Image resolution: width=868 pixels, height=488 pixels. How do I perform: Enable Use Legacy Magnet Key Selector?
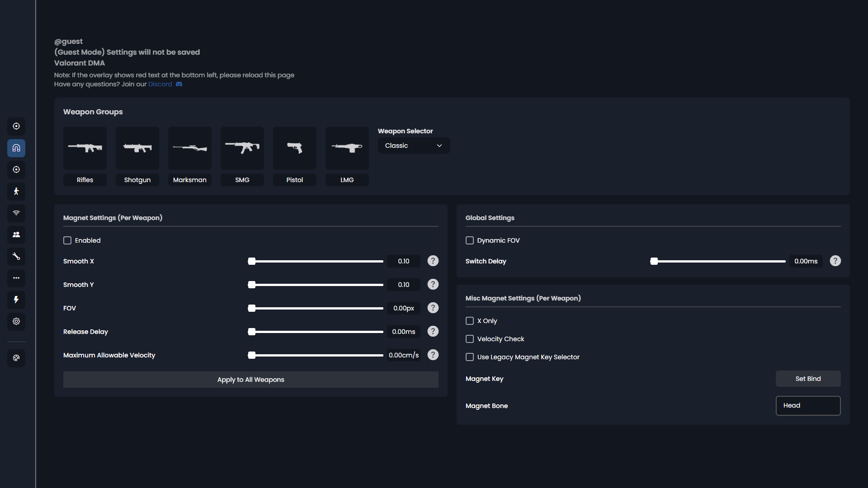(470, 357)
